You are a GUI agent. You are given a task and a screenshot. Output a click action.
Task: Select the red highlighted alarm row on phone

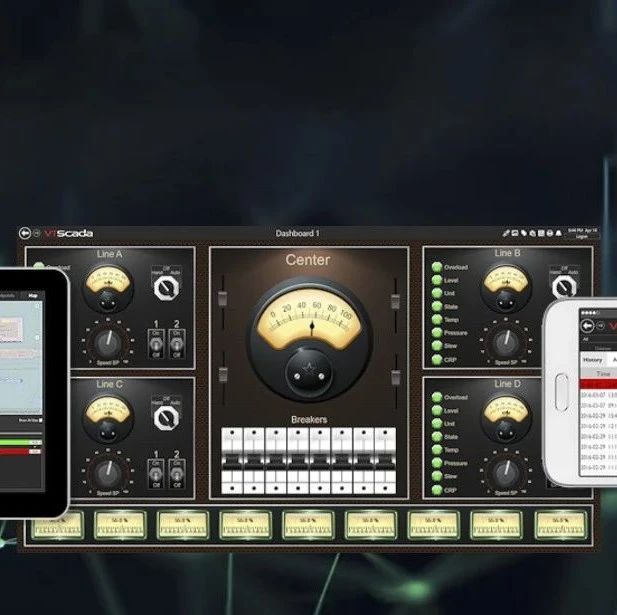pos(599,384)
